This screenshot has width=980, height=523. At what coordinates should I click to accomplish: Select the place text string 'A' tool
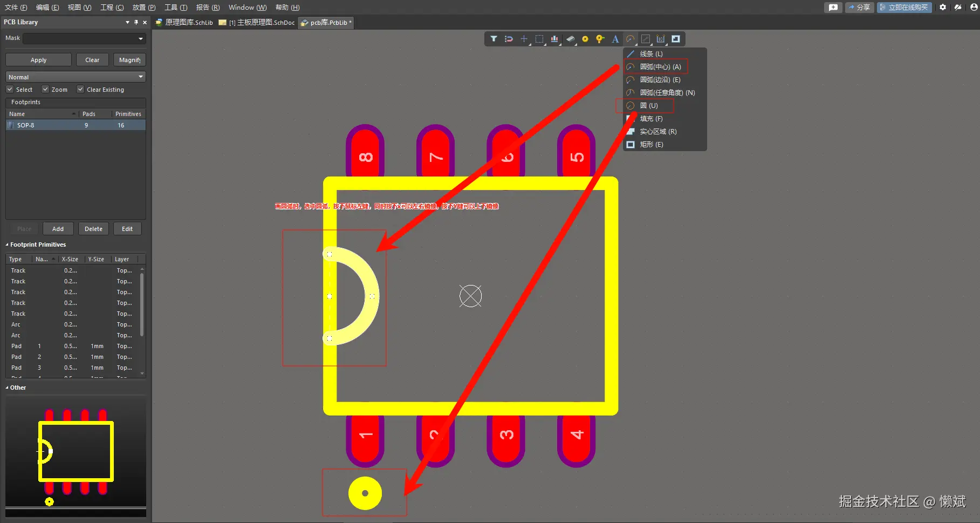pos(615,39)
